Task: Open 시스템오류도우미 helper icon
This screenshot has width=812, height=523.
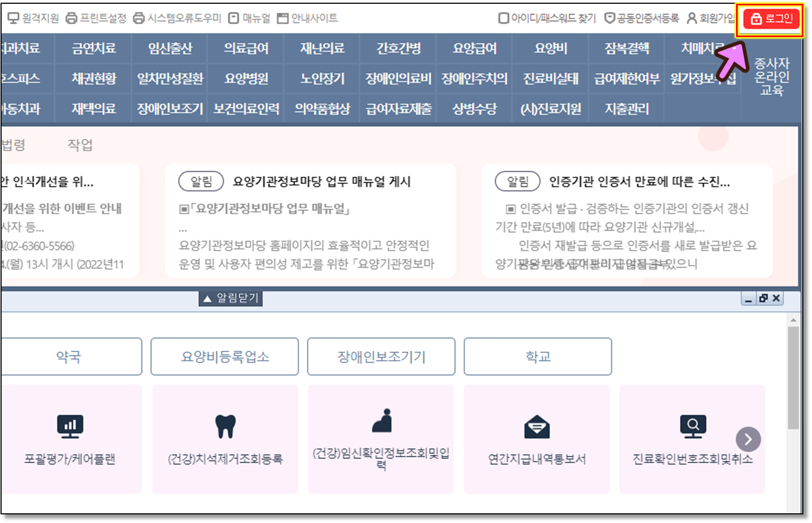Action: pos(139,18)
